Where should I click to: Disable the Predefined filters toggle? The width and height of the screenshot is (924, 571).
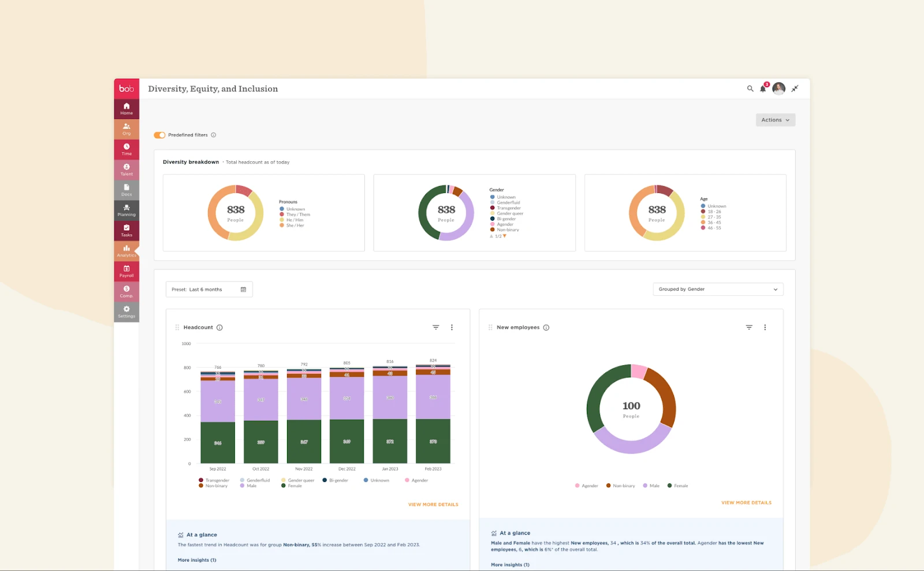(159, 135)
